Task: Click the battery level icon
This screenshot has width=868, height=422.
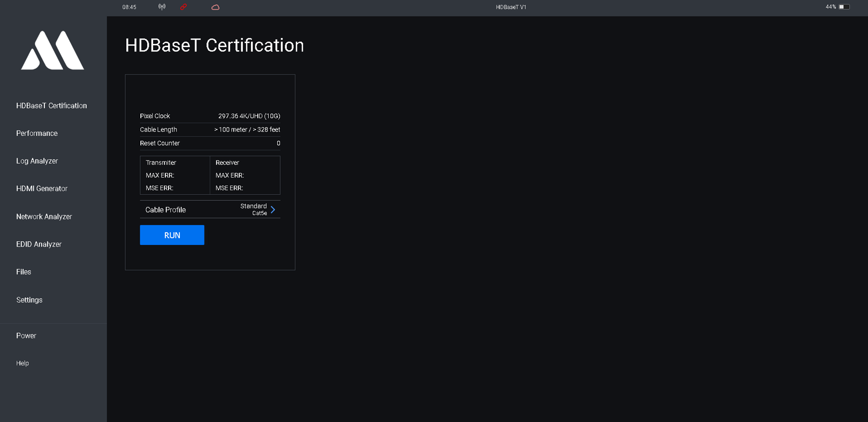Action: 844,7
